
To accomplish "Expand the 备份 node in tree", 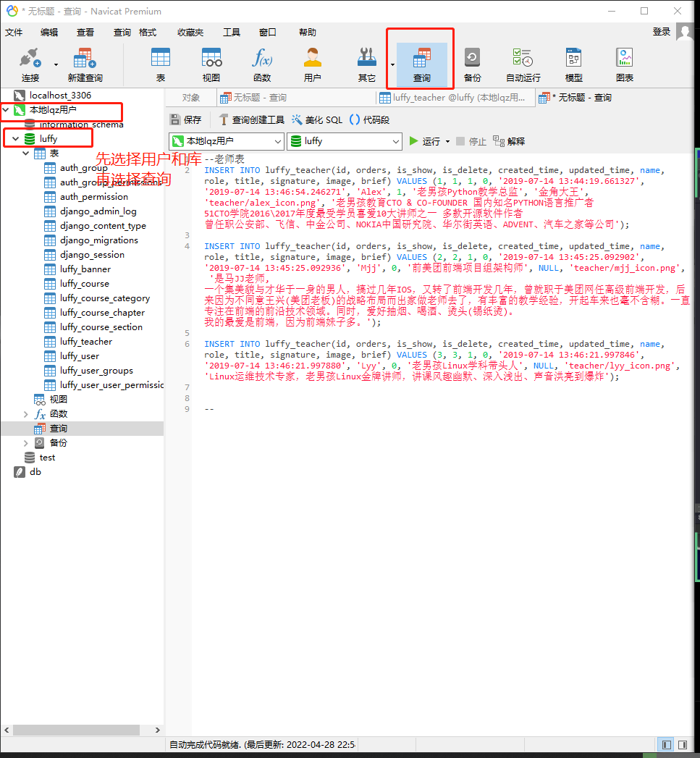I will (x=25, y=443).
